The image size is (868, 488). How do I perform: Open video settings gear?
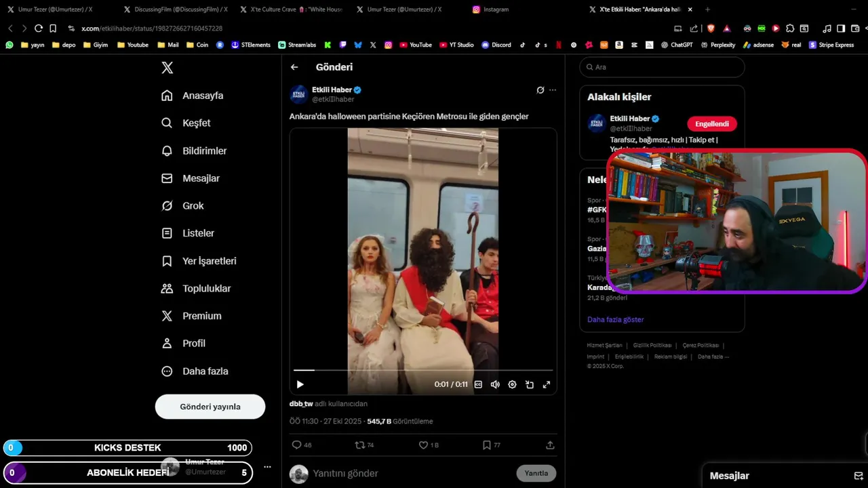[x=512, y=384]
